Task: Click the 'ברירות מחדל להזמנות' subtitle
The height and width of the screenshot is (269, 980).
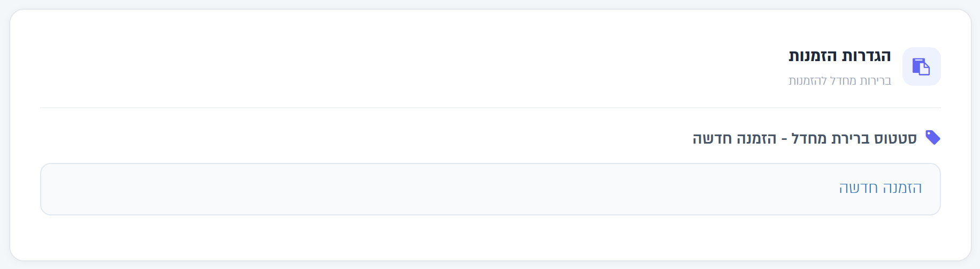Action: coord(840,80)
